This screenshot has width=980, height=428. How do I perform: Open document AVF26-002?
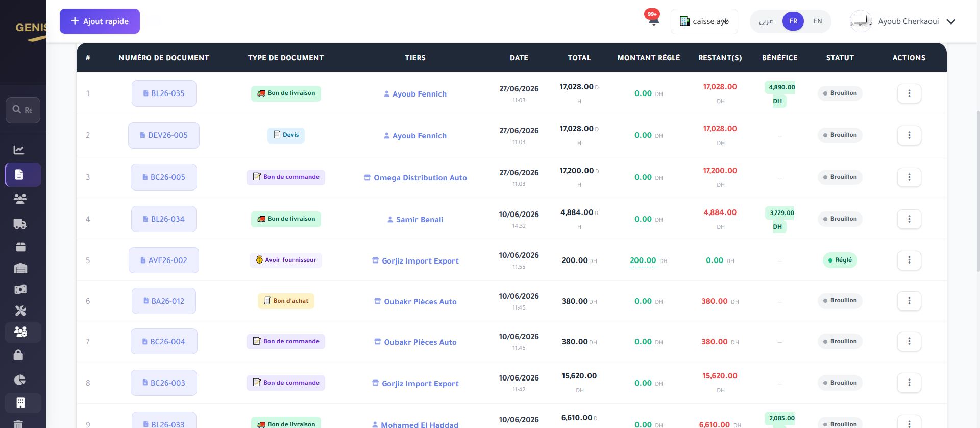click(164, 260)
